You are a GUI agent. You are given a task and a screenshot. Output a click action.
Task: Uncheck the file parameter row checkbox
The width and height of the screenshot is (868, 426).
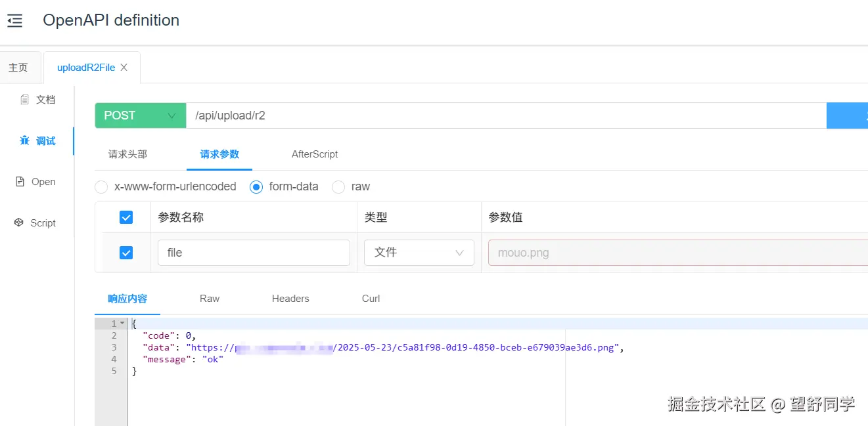(125, 252)
